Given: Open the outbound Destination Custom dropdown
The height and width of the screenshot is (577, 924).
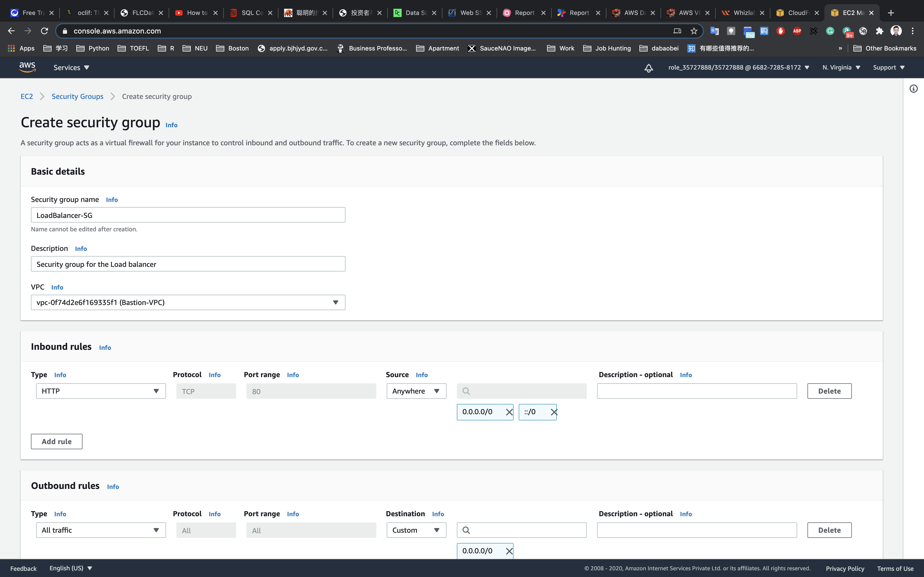Looking at the screenshot, I should 416,530.
